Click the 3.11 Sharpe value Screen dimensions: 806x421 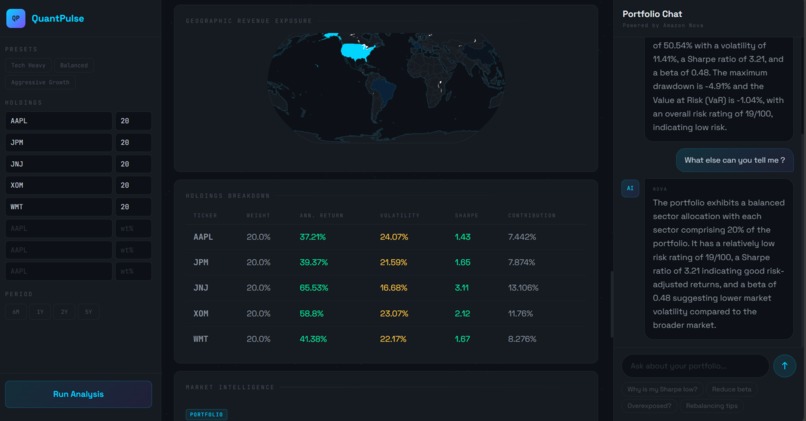[x=462, y=288]
